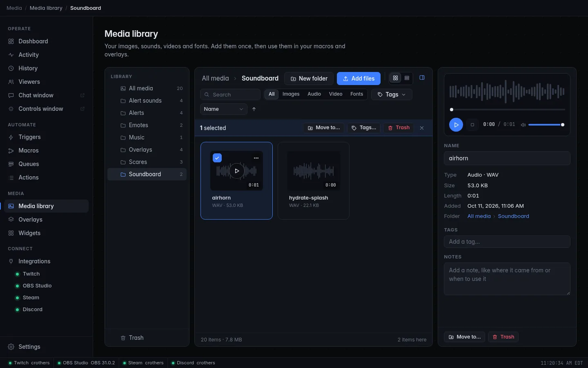
Task: Reverse the sort direction arrow
Action: coord(254,109)
